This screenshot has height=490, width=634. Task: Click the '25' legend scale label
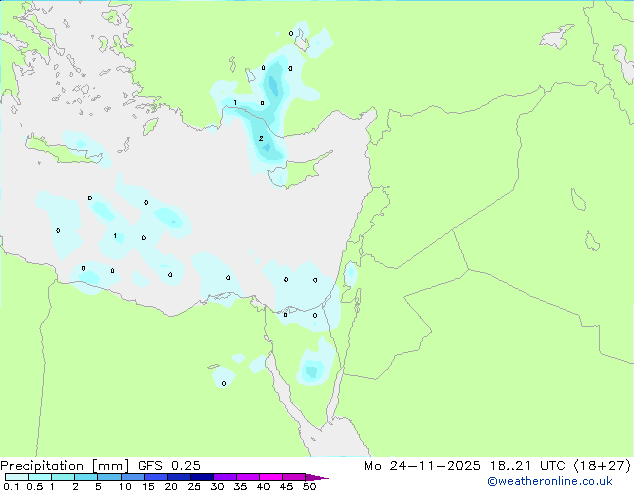point(194,486)
